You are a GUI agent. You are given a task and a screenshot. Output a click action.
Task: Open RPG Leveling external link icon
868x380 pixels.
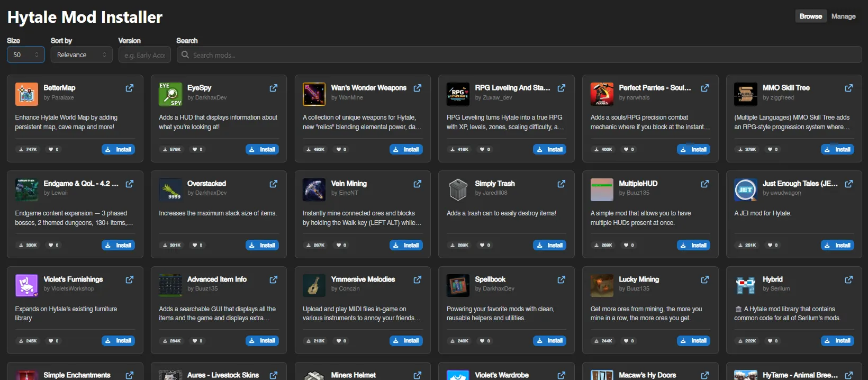click(x=562, y=88)
